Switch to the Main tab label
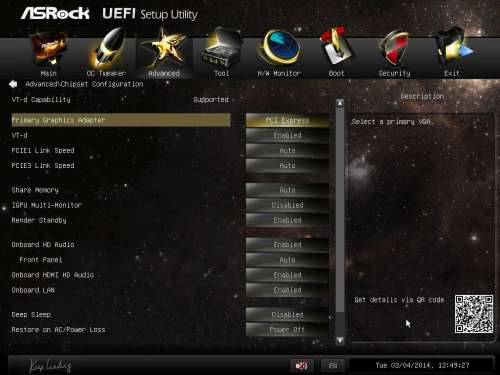Image resolution: width=500 pixels, height=375 pixels. click(49, 73)
